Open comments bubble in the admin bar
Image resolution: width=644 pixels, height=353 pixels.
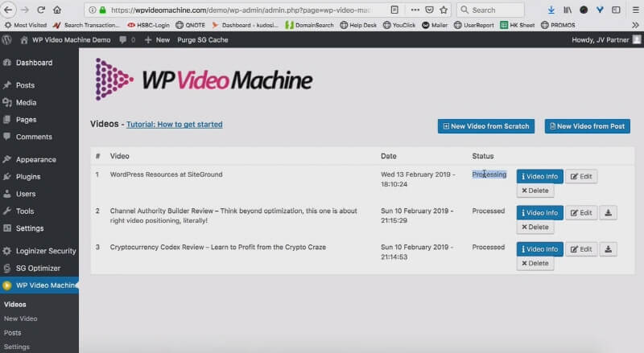point(127,40)
